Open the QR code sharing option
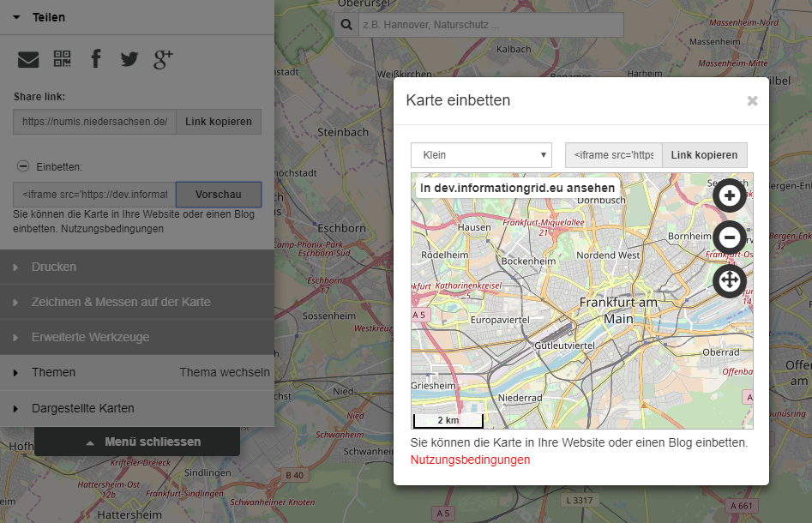The image size is (812, 523). pos(62,58)
